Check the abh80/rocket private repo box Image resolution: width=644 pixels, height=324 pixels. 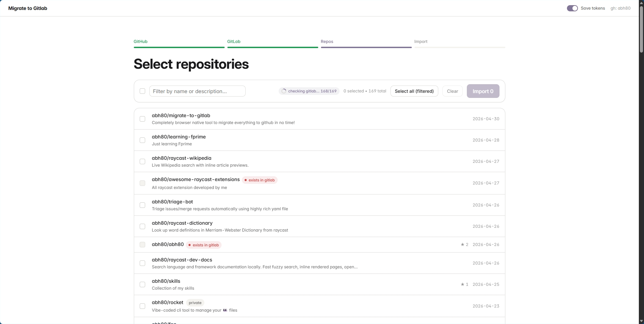pos(142,306)
